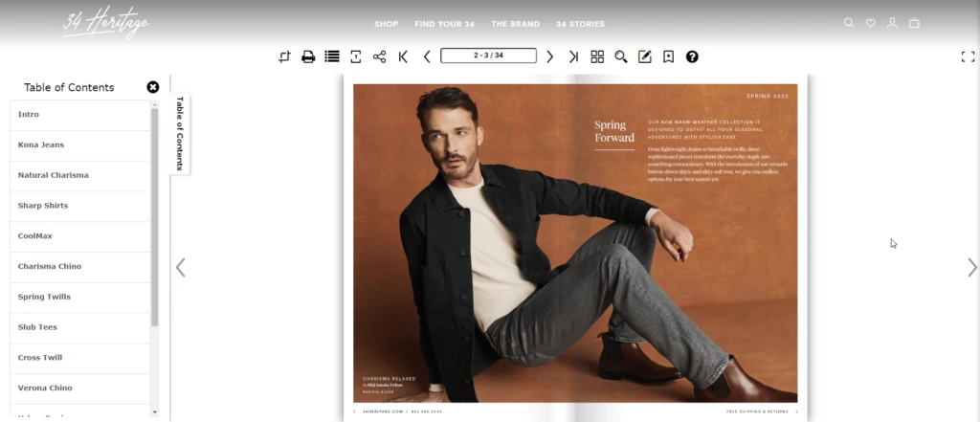Viewport: 980px width, 422px height.
Task: Click the SPRING 2023 text on page
Action: pos(768,97)
